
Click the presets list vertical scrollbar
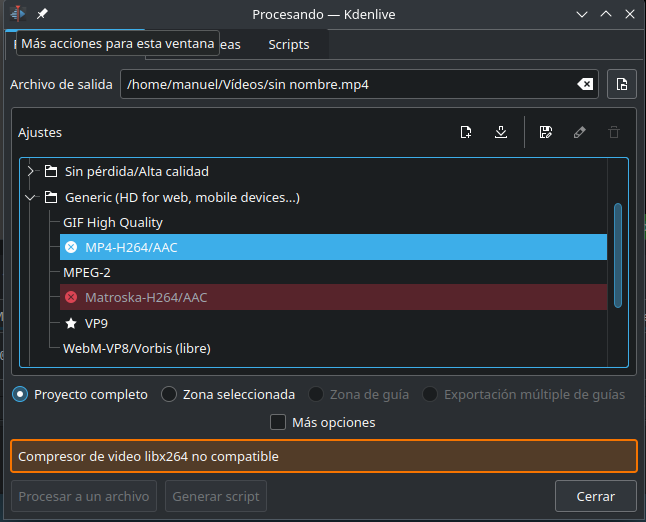coord(618,255)
